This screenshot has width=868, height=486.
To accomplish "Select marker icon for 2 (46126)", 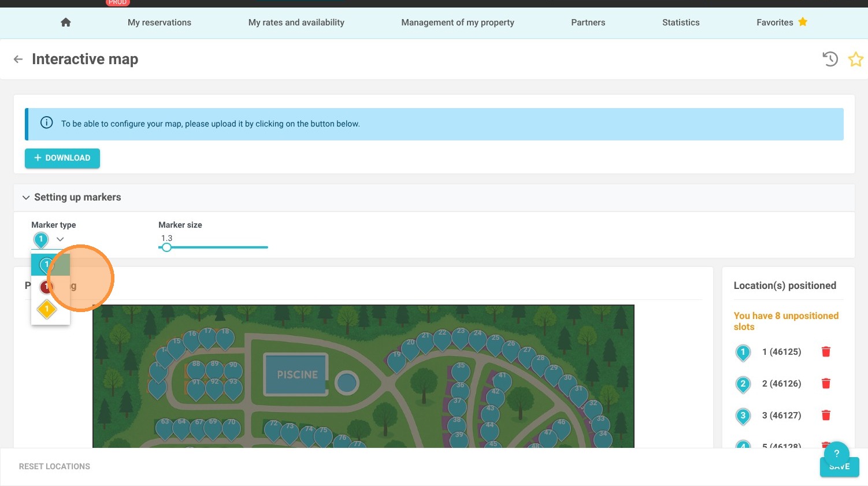I will (x=743, y=384).
